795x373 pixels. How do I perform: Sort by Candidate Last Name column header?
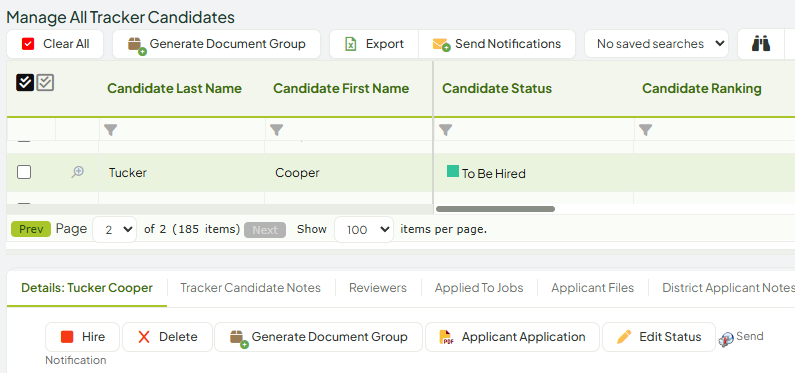pyautogui.click(x=174, y=89)
